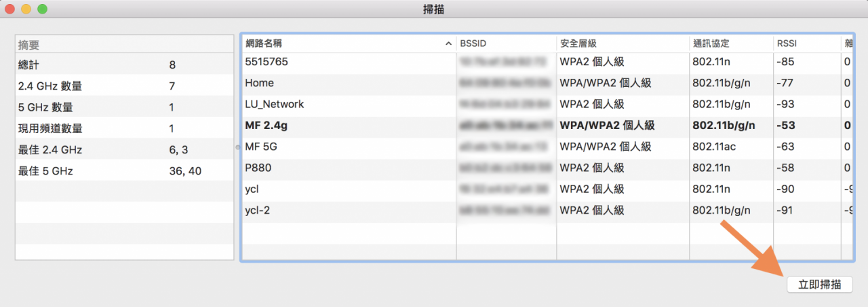Select the LU_Network row
Screen dimensions: 868x307
coord(547,104)
